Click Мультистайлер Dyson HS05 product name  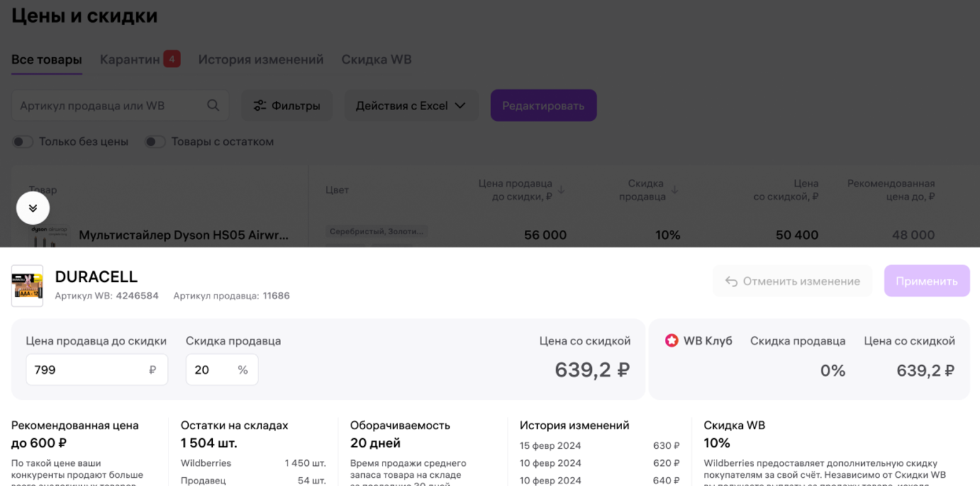point(184,235)
